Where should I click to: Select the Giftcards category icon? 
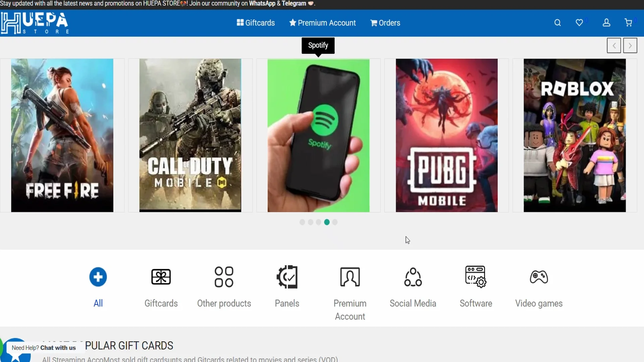(161, 277)
